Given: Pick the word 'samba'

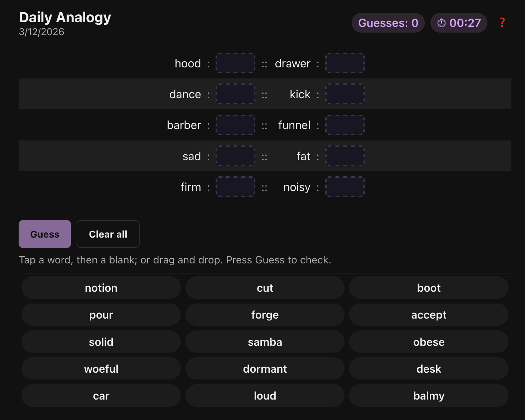Looking at the screenshot, I should [x=265, y=342].
